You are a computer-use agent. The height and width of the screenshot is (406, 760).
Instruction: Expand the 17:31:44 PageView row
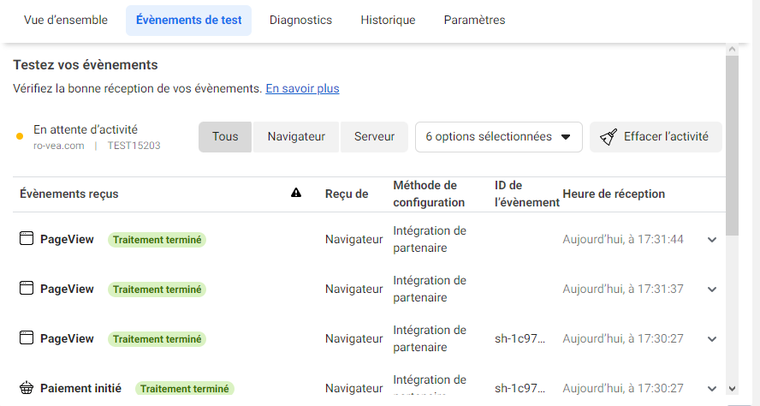(712, 240)
